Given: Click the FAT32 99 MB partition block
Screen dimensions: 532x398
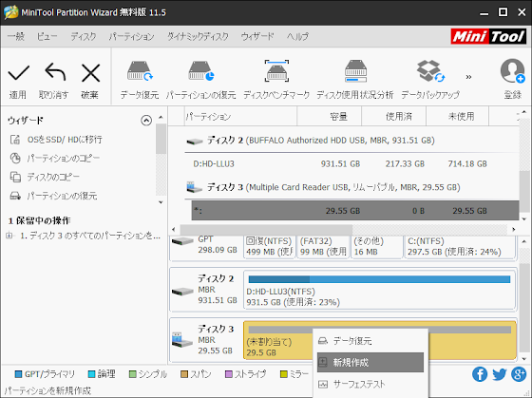Looking at the screenshot, I should [x=323, y=247].
